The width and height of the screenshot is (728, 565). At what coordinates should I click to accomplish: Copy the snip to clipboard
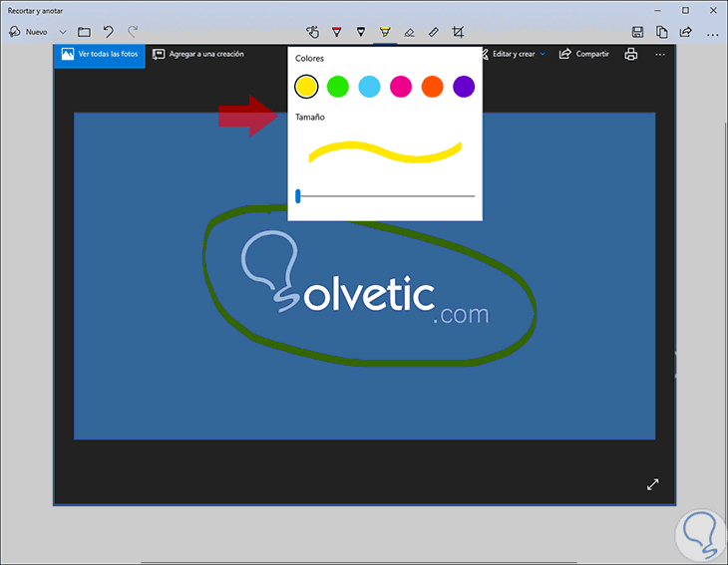click(x=661, y=32)
